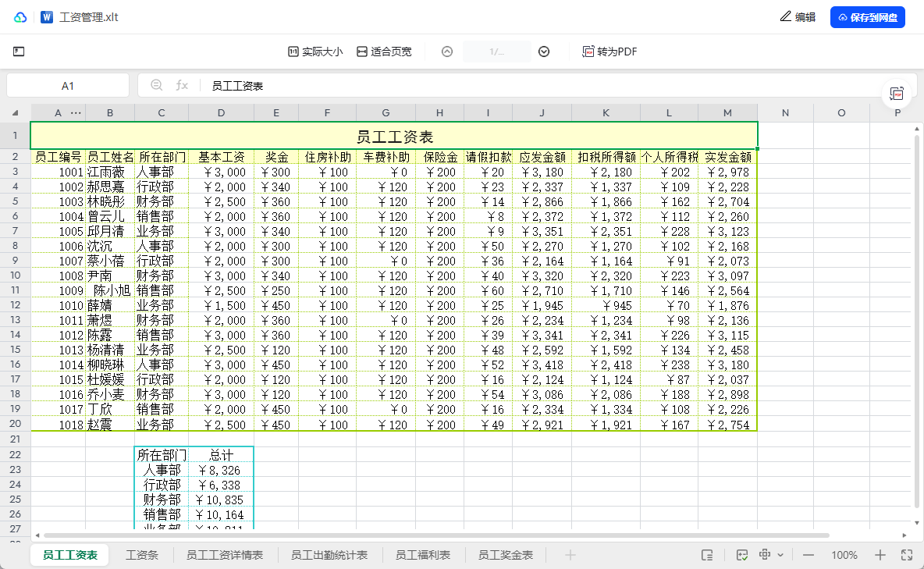
Task: Switch to the 工资条 sheet tab
Action: [x=142, y=555]
